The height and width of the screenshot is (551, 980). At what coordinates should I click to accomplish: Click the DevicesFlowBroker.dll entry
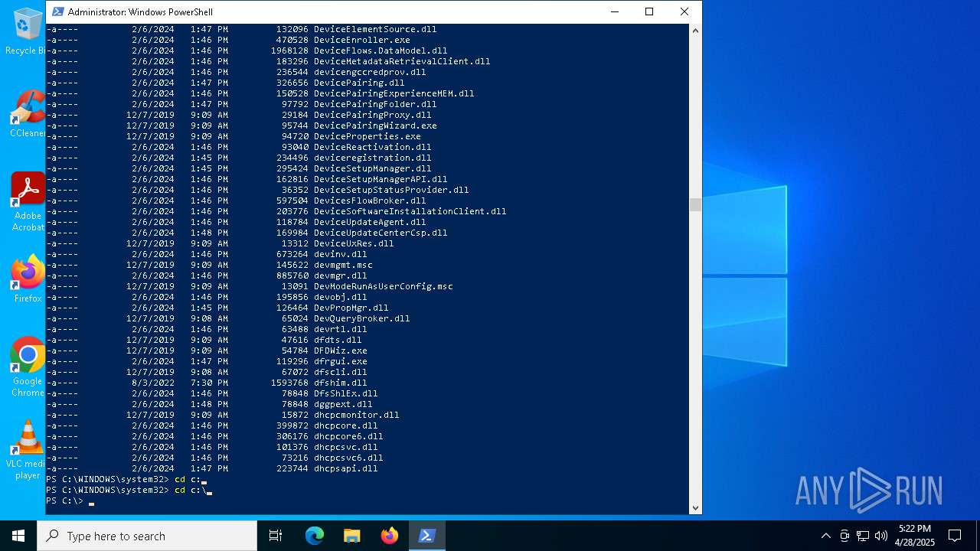coord(370,201)
